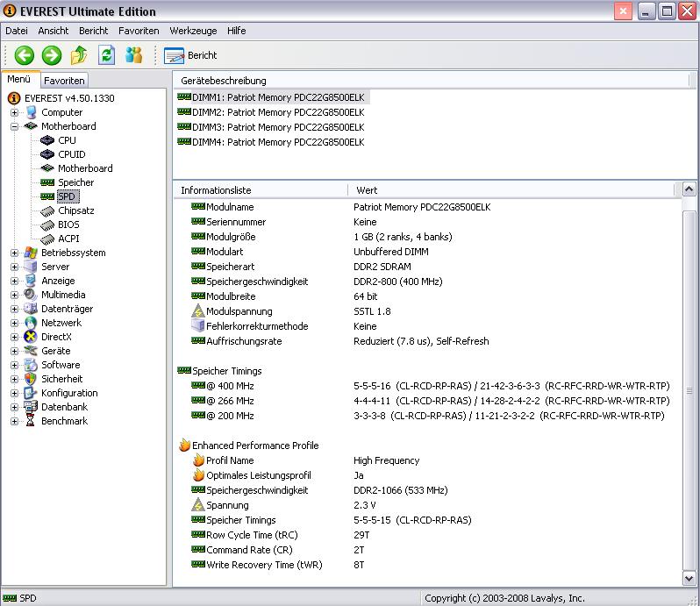The width and height of the screenshot is (700, 606).
Task: Select DIMM2: Patriot Memory PDC22G8500ELK
Action: click(270, 112)
